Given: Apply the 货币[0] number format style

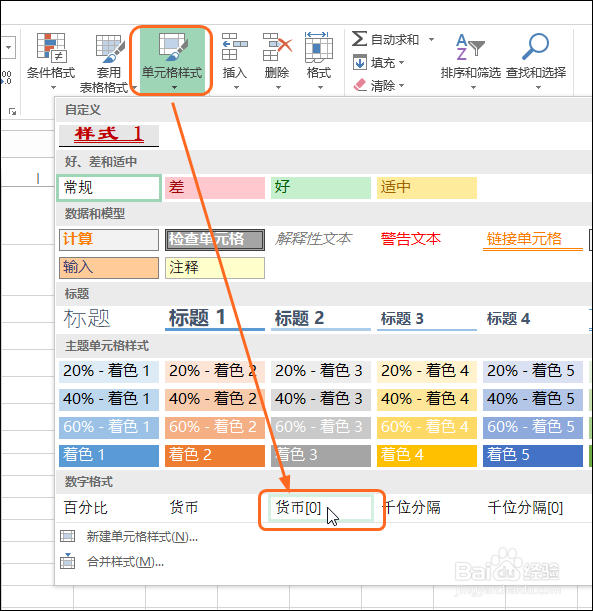Looking at the screenshot, I should pos(321,508).
